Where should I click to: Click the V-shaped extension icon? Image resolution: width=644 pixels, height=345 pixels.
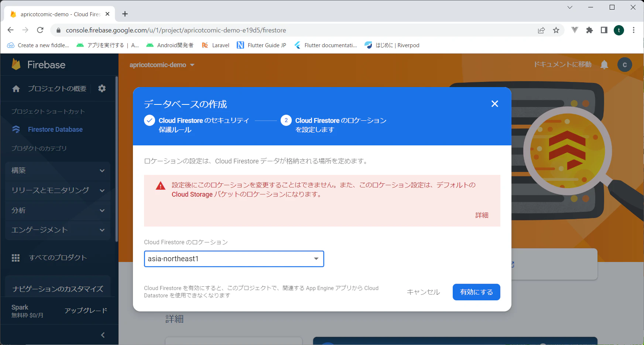click(575, 30)
